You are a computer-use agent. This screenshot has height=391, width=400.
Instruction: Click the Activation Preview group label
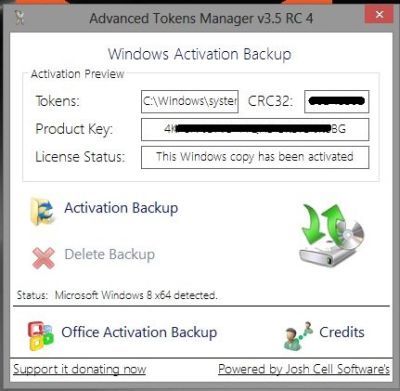(77, 74)
